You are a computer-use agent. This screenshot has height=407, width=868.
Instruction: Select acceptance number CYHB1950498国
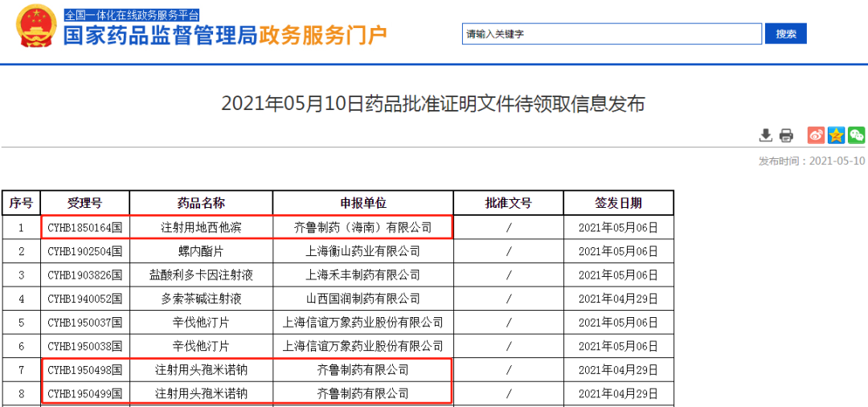point(84,371)
